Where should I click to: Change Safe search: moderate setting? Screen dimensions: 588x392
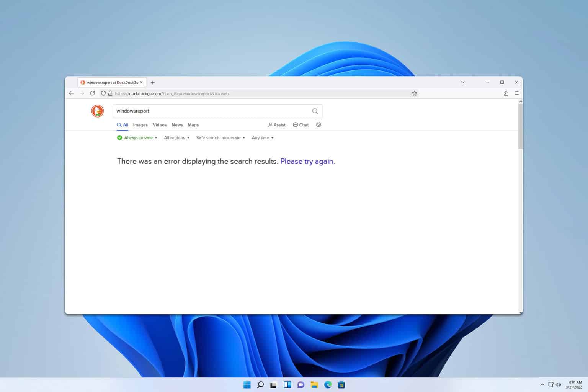pyautogui.click(x=220, y=138)
